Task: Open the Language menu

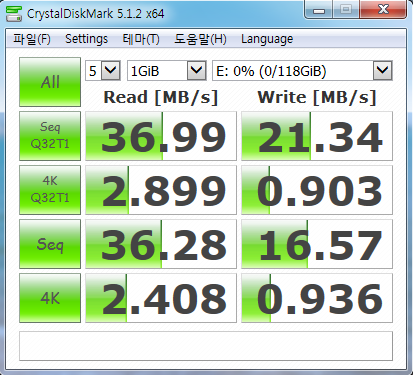Action: click(267, 39)
